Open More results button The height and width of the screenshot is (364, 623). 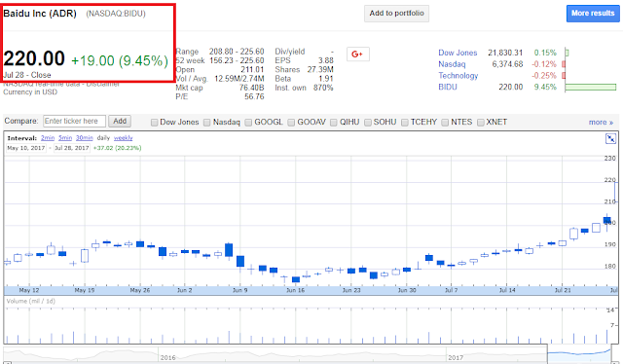[x=593, y=14]
